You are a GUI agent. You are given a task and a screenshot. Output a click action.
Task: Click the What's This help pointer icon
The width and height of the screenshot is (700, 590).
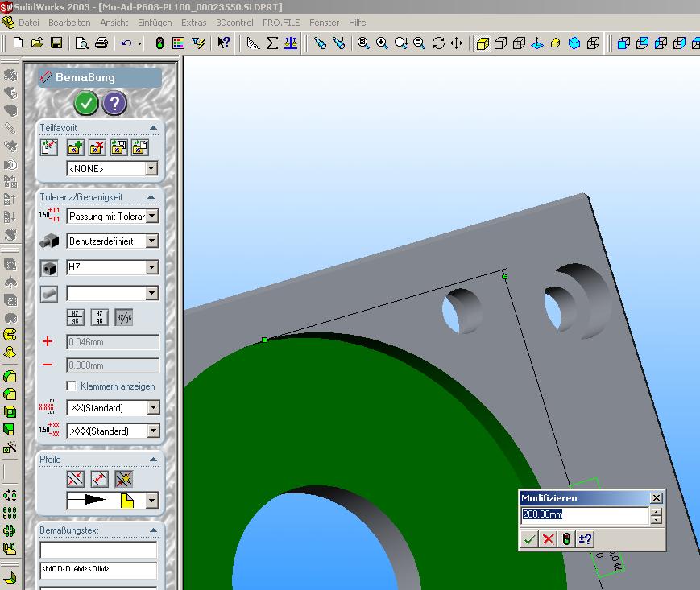(x=224, y=43)
